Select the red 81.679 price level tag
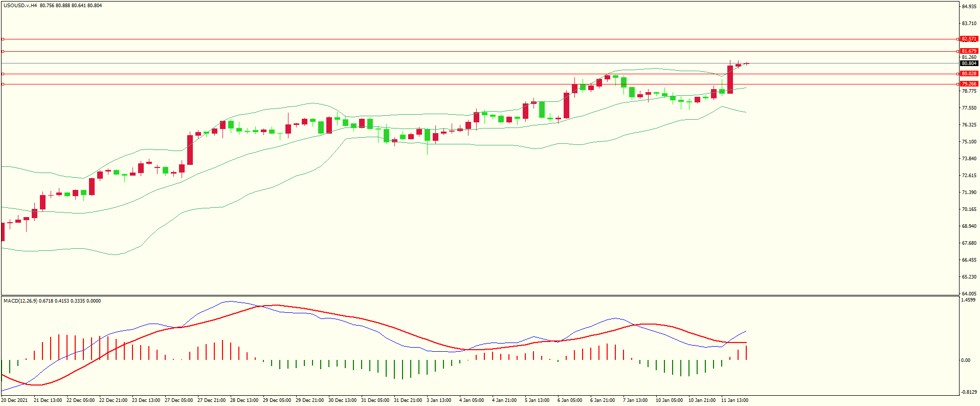 coord(969,51)
